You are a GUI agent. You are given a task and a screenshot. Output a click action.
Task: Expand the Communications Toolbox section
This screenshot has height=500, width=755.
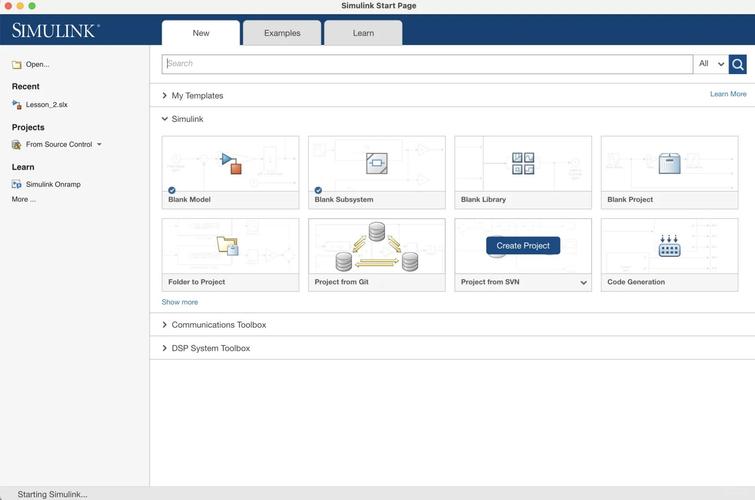[165, 325]
